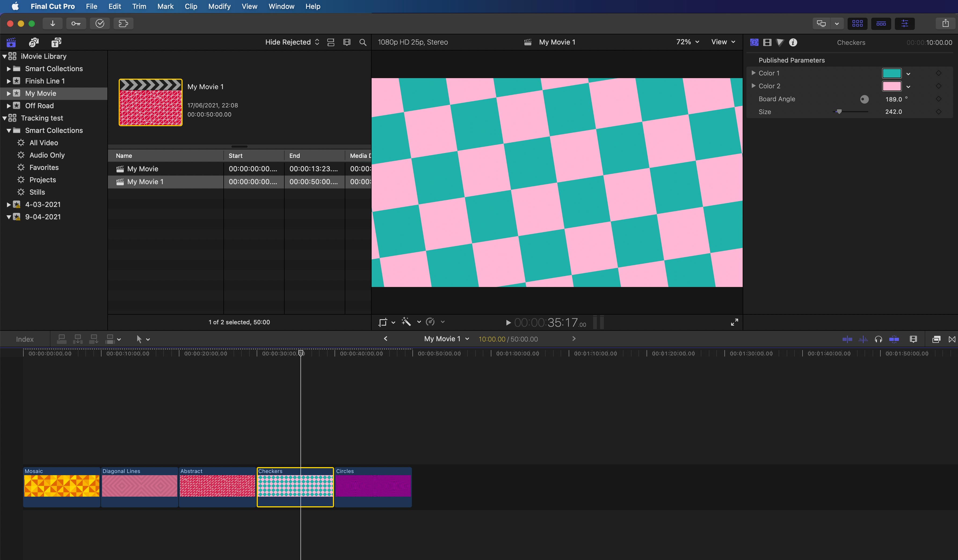This screenshot has height=560, width=958.
Task: Open the Apple menu
Action: coord(15,6)
